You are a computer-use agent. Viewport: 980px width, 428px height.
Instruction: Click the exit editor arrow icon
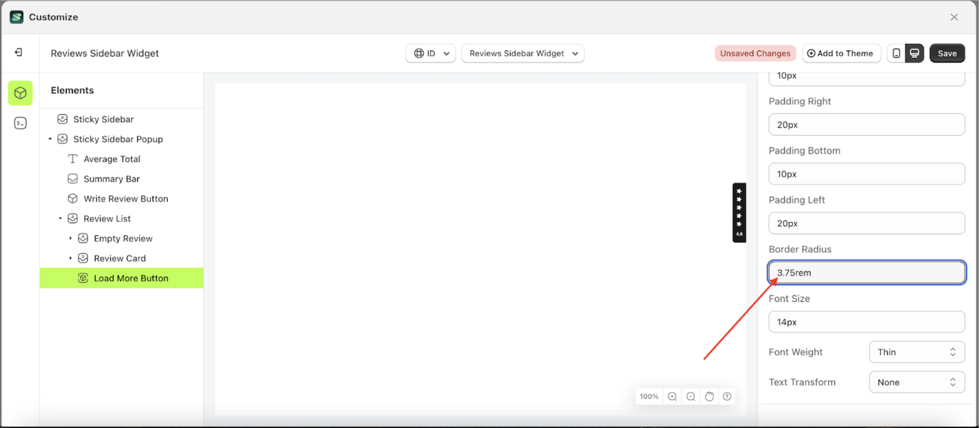point(18,52)
